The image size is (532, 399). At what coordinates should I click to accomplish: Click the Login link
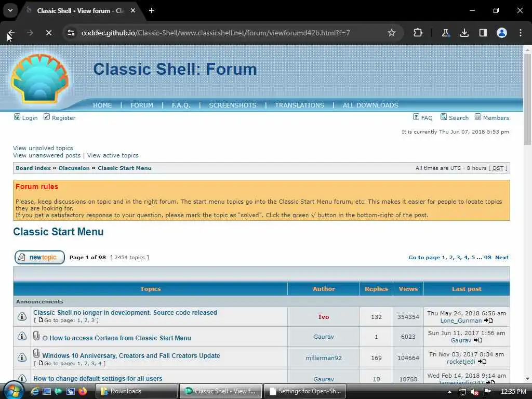click(30, 118)
